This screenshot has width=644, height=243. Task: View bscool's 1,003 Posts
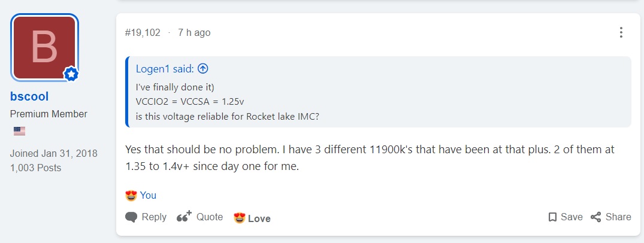(35, 168)
